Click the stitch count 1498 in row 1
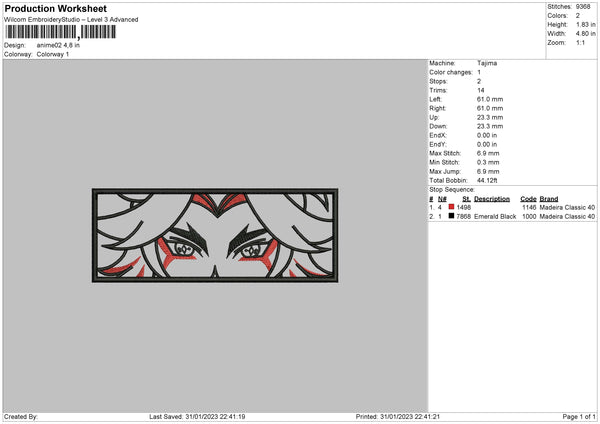The width and height of the screenshot is (600, 424). click(x=464, y=207)
